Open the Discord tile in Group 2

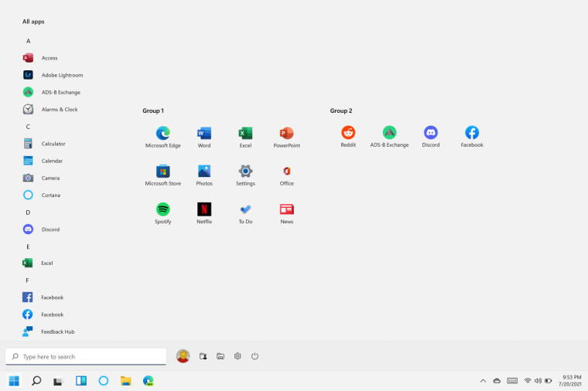click(x=431, y=136)
